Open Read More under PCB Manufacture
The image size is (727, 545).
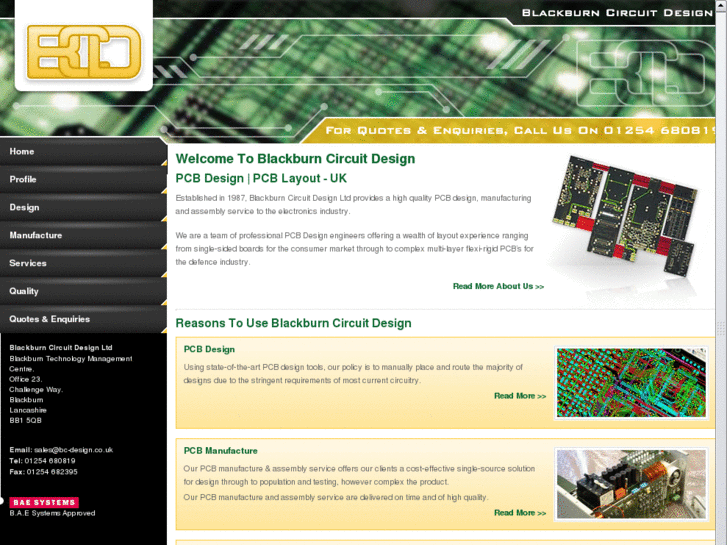(x=520, y=513)
